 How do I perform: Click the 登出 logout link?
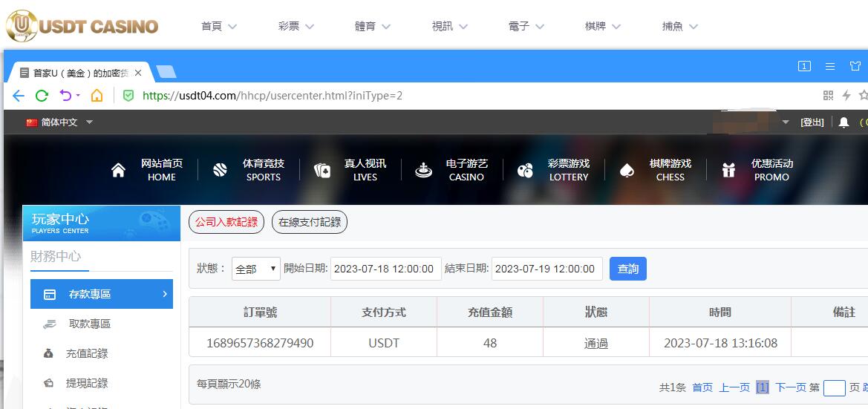(x=812, y=122)
